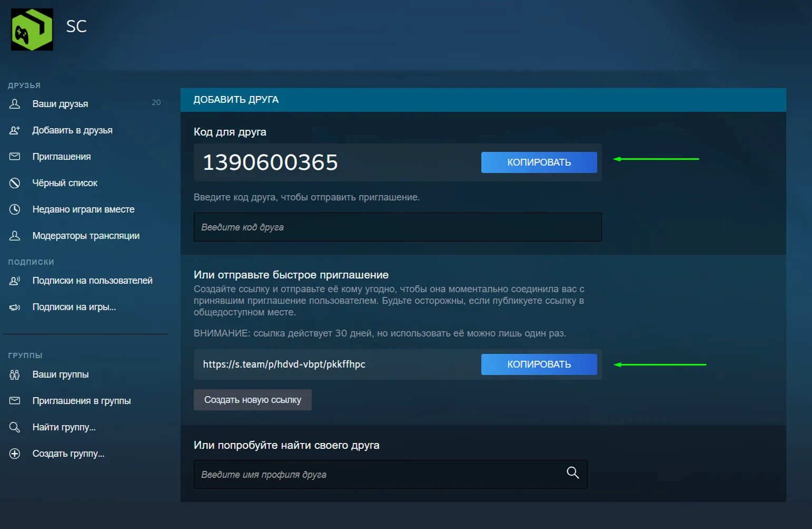Click the clock icon beside Недавно играли вместе
The image size is (812, 529).
click(x=15, y=209)
